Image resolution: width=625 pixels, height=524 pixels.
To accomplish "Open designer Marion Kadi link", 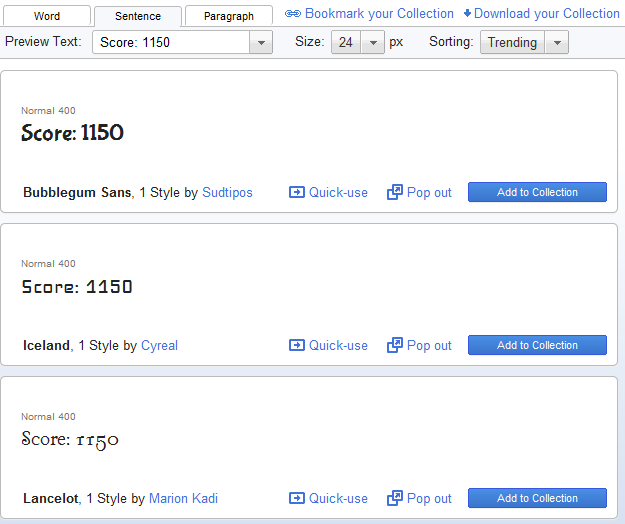I will click(183, 498).
